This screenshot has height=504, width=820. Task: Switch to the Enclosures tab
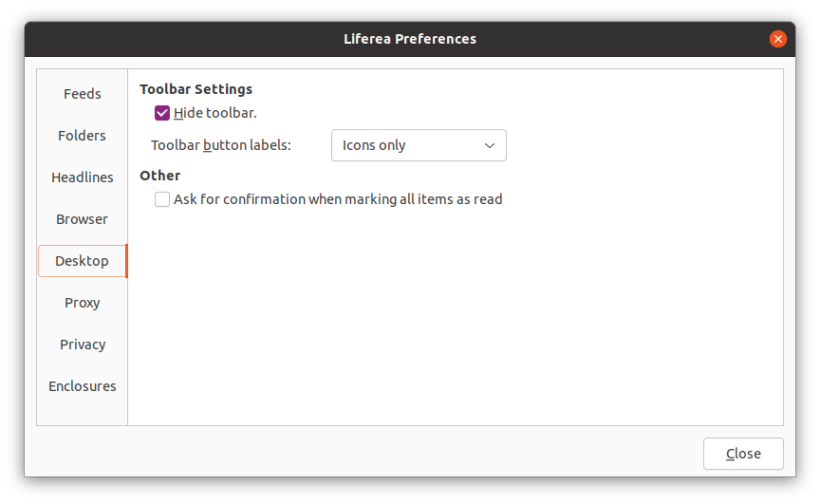(x=82, y=386)
